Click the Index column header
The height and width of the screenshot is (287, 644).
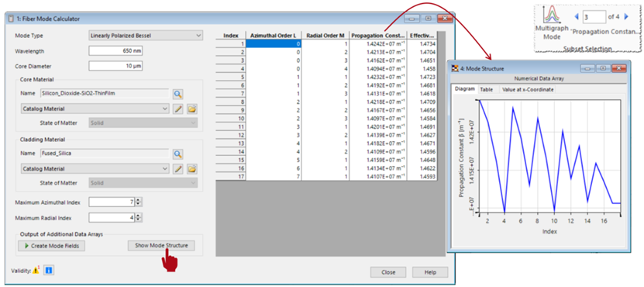pos(230,36)
